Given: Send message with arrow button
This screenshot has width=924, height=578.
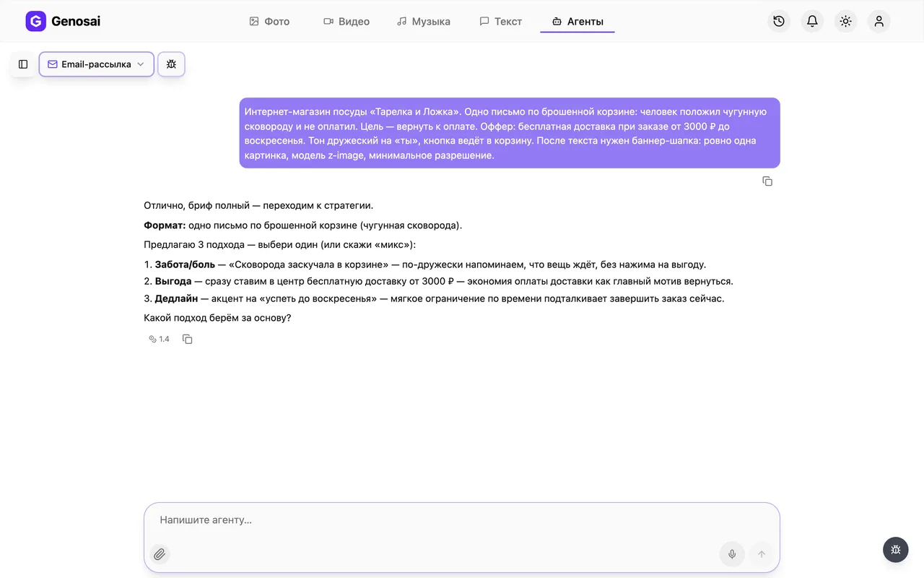Looking at the screenshot, I should 761,554.
